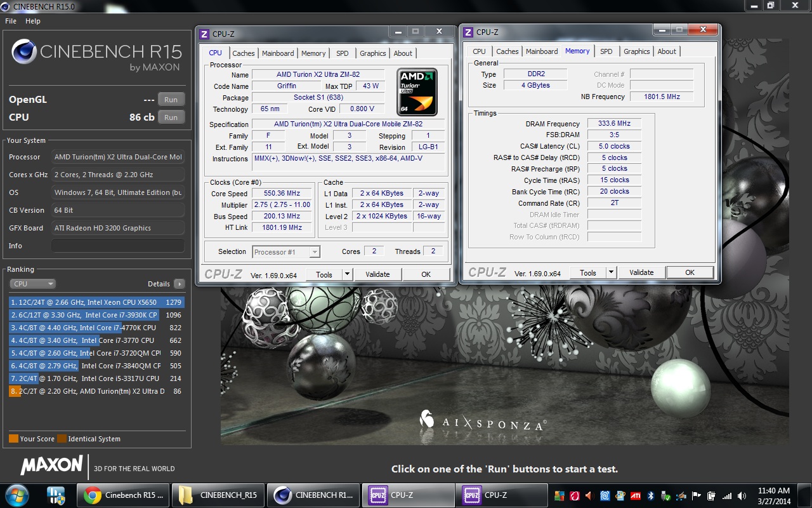Click the pen tablet tray icon
The image size is (812, 508).
tap(681, 496)
